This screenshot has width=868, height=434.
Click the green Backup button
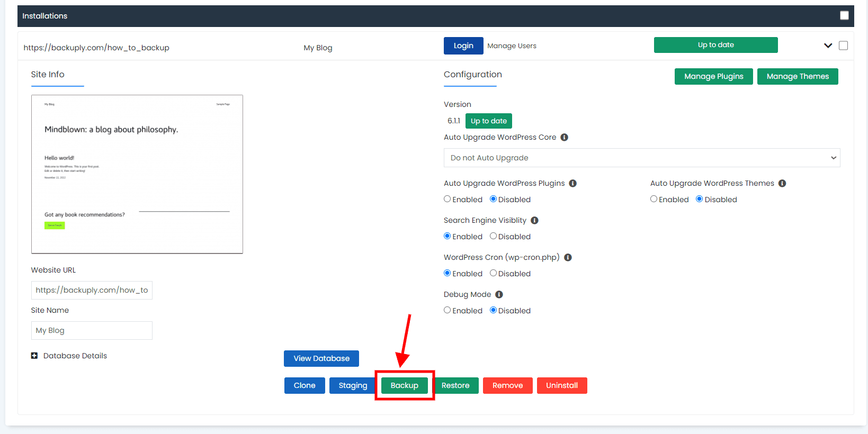click(x=404, y=385)
